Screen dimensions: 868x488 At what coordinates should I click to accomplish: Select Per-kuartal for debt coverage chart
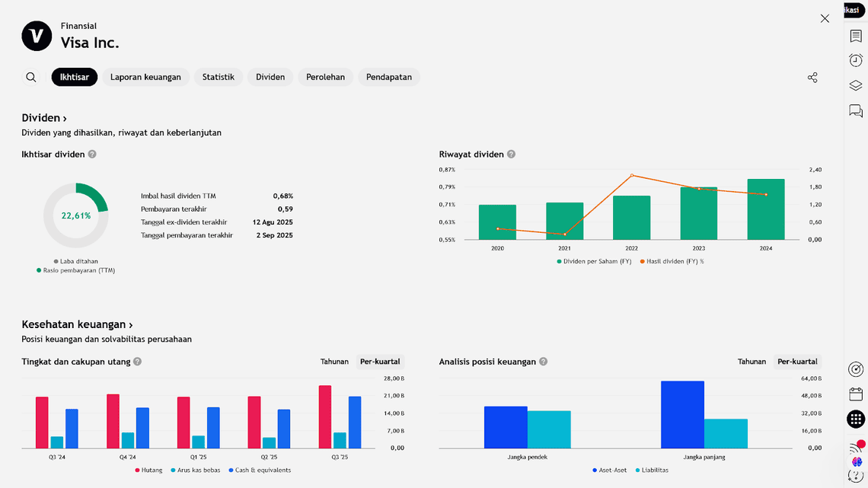pos(380,362)
